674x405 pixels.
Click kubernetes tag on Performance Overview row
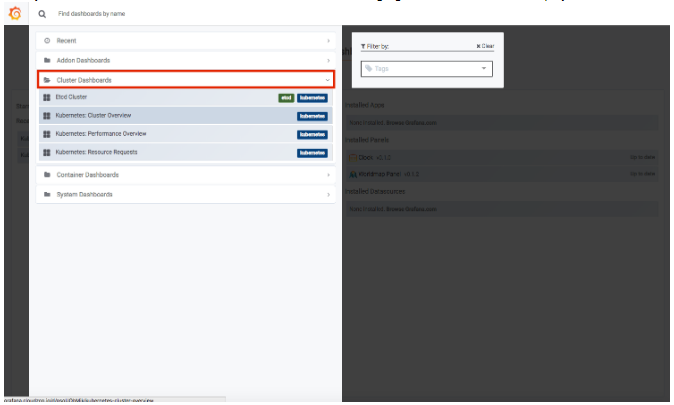(x=312, y=135)
